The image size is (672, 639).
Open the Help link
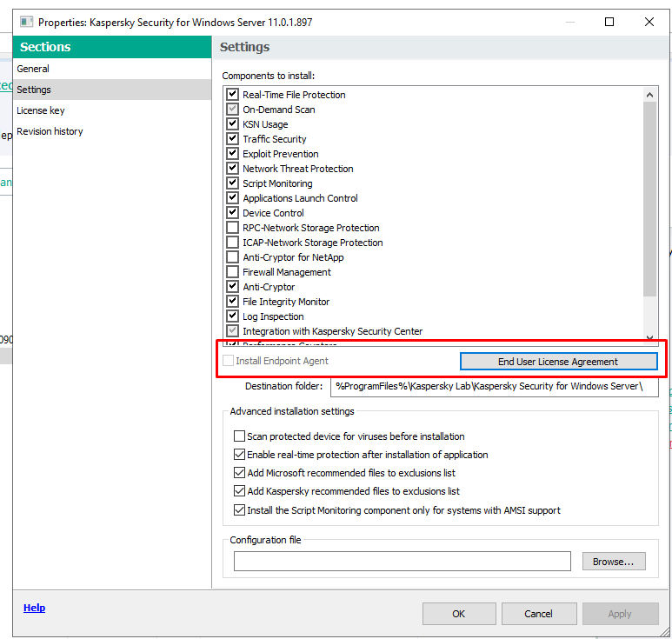tap(34, 608)
